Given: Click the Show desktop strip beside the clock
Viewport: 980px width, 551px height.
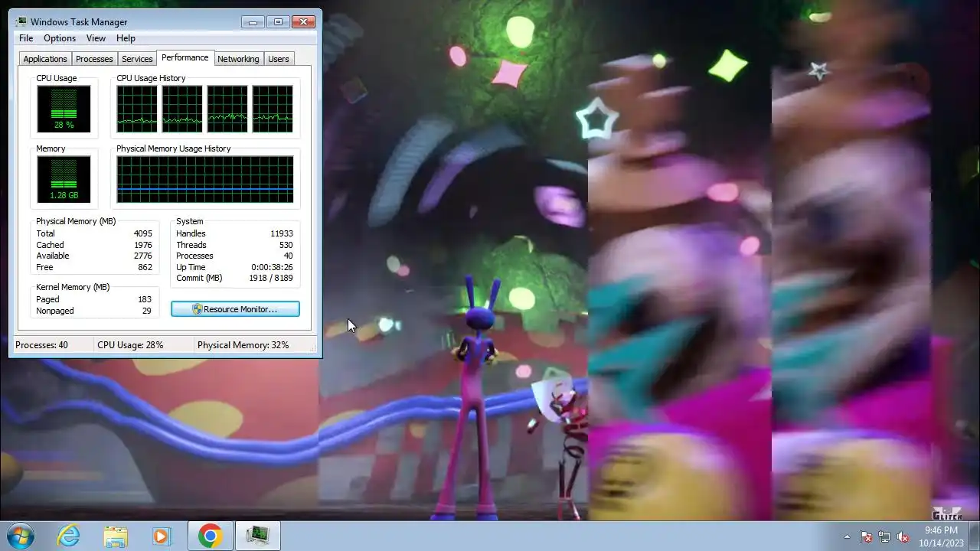Looking at the screenshot, I should pyautogui.click(x=974, y=536).
